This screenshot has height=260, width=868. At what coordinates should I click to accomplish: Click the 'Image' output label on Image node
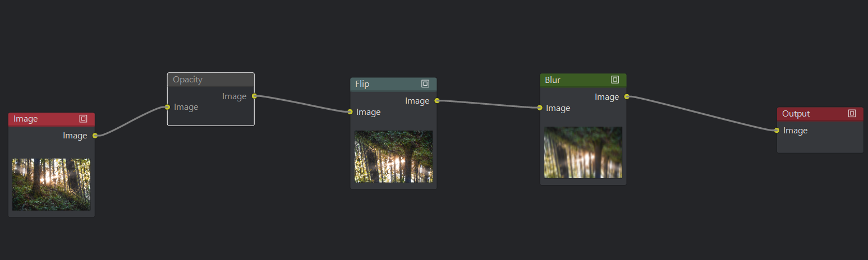coord(75,136)
